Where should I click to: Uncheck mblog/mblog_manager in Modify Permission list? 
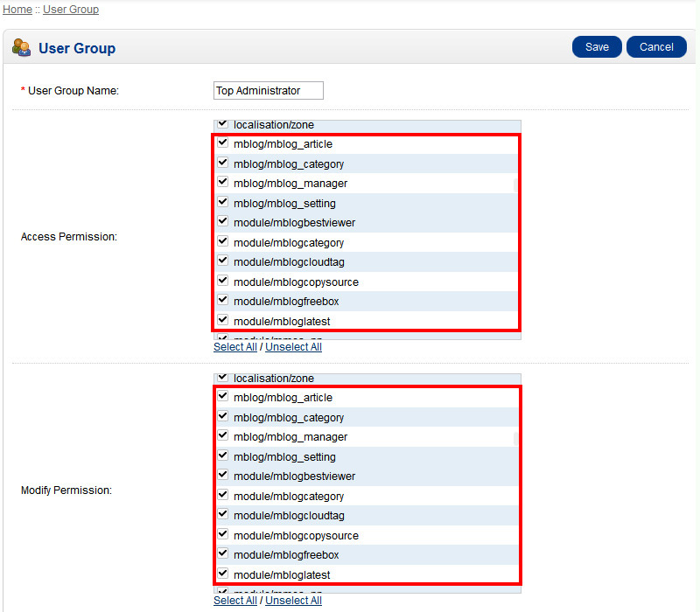coord(222,436)
